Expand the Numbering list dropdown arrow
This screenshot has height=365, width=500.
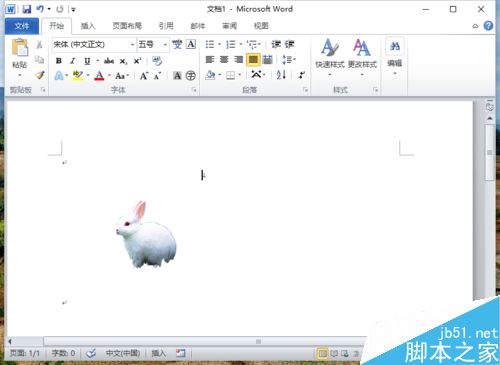pos(240,44)
